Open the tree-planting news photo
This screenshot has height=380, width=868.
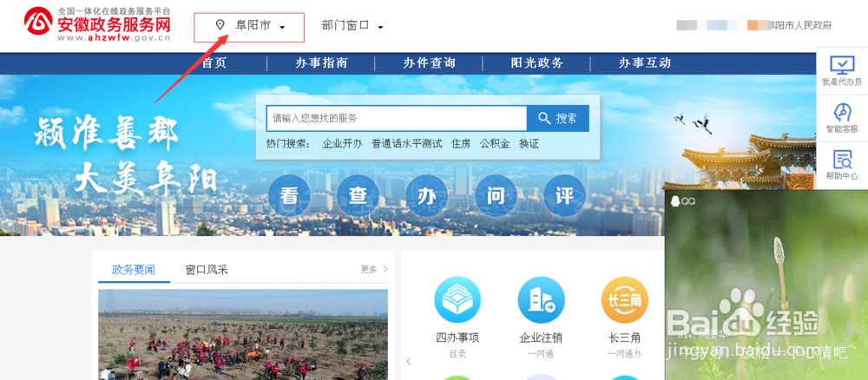point(243,334)
